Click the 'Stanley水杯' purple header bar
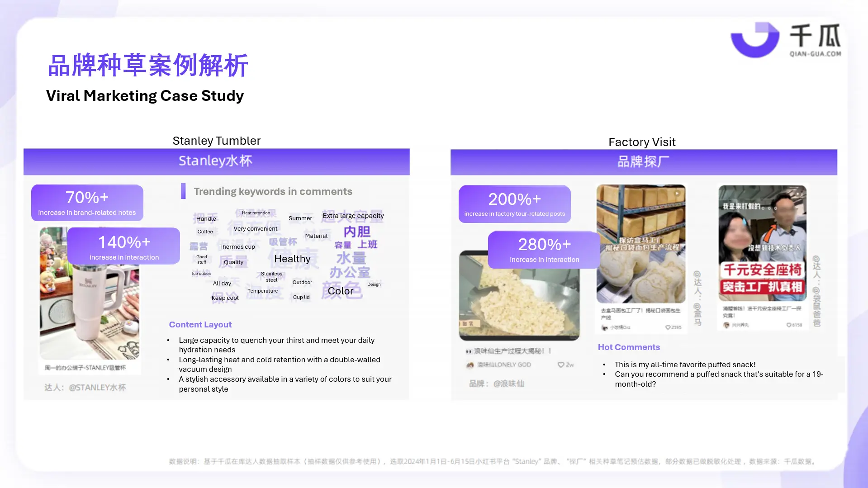The image size is (868, 488). point(216,161)
